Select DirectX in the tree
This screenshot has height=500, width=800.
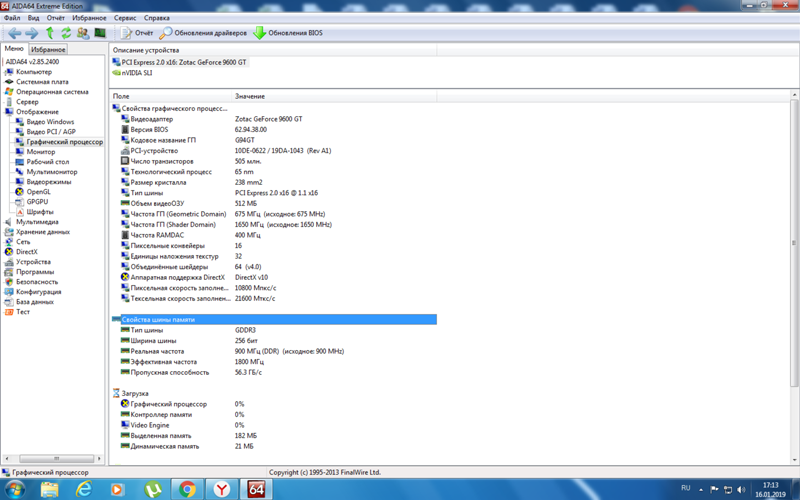click(27, 252)
